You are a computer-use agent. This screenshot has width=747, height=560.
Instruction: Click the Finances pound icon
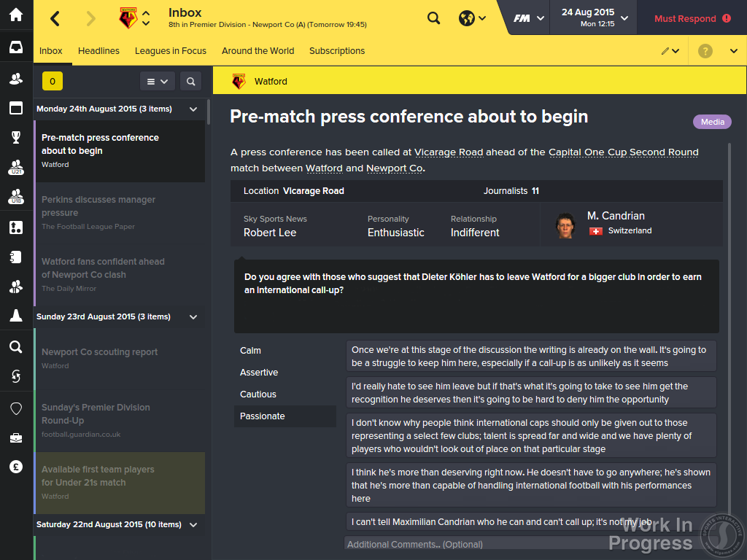click(16, 467)
